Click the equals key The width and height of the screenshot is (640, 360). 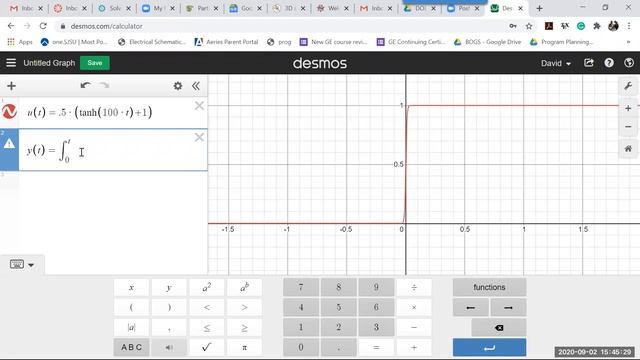[x=376, y=347]
